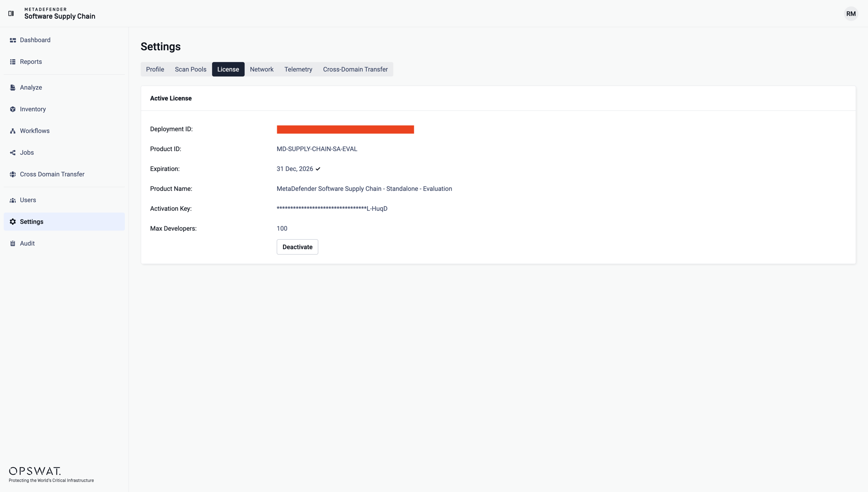Click Product ID value MD-SUPPLY-CHAIN-SA-EVAL
Screen dimensions: 868x492
pyautogui.click(x=317, y=149)
